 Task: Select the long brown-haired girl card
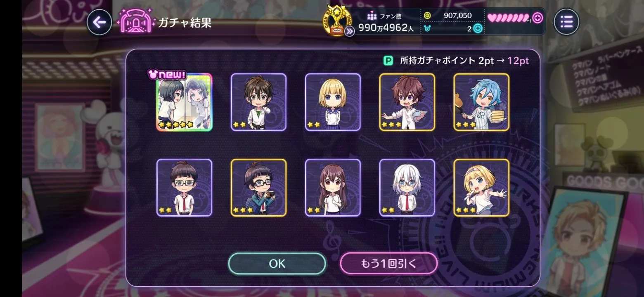pos(333,188)
